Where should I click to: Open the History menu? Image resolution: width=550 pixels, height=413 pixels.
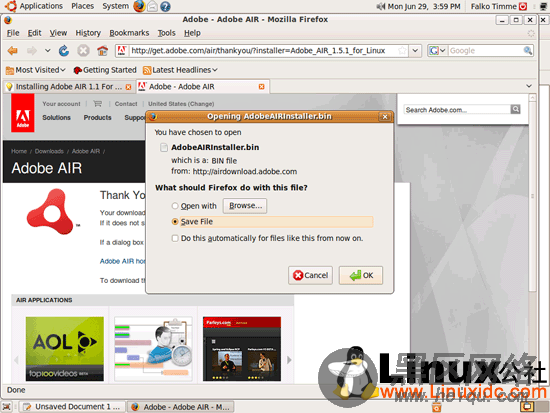pos(88,33)
